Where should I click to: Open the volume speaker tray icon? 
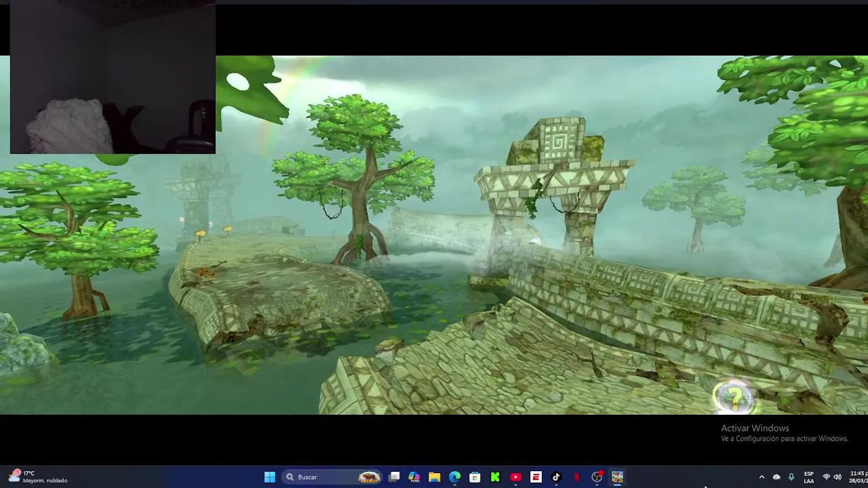pyautogui.click(x=837, y=477)
